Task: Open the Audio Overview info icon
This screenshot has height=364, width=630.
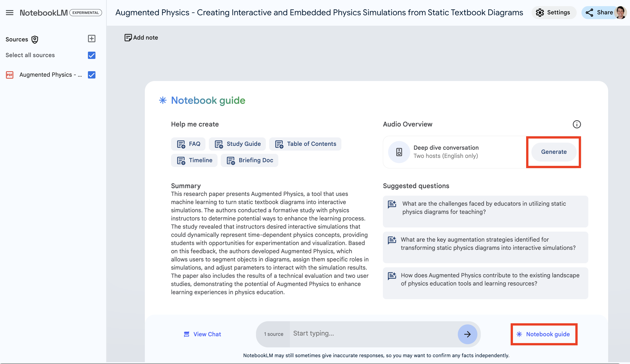Action: point(577,124)
